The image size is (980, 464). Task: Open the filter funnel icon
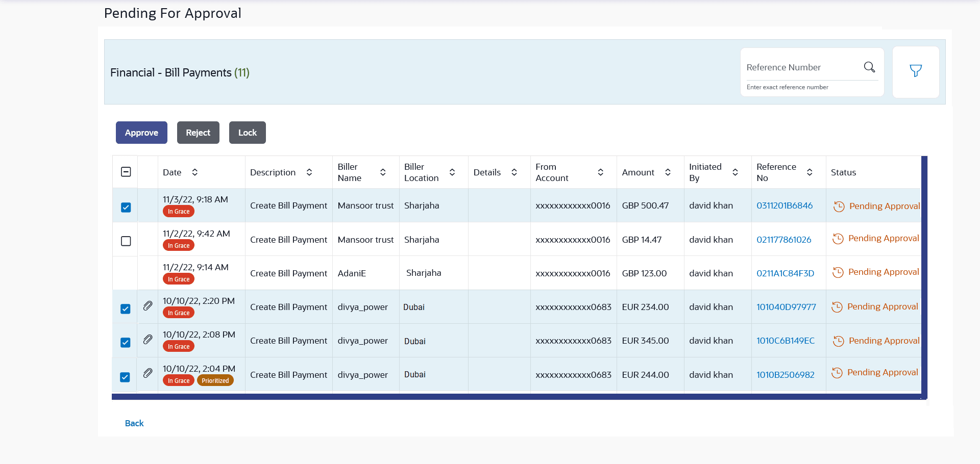tap(916, 71)
